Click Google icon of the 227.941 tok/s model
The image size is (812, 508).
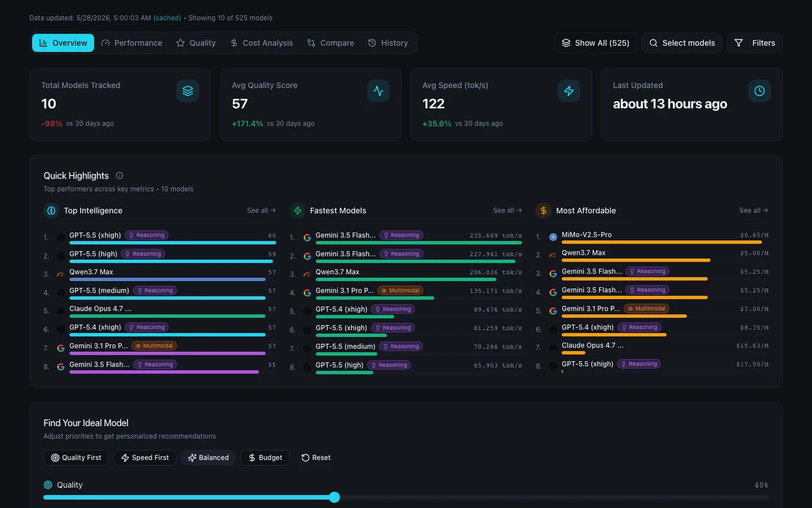click(x=307, y=256)
